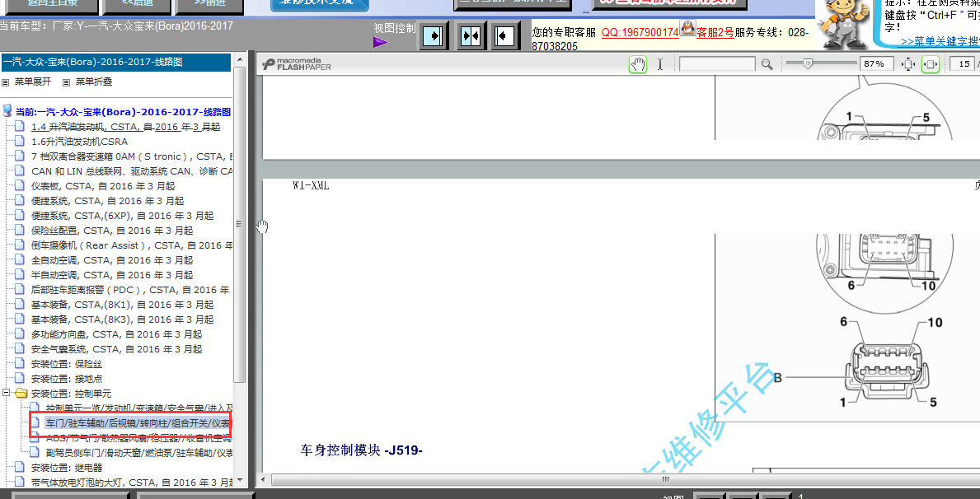Click the tree panel vertical scrollbar thumb
980x499 pixels.
[239, 223]
